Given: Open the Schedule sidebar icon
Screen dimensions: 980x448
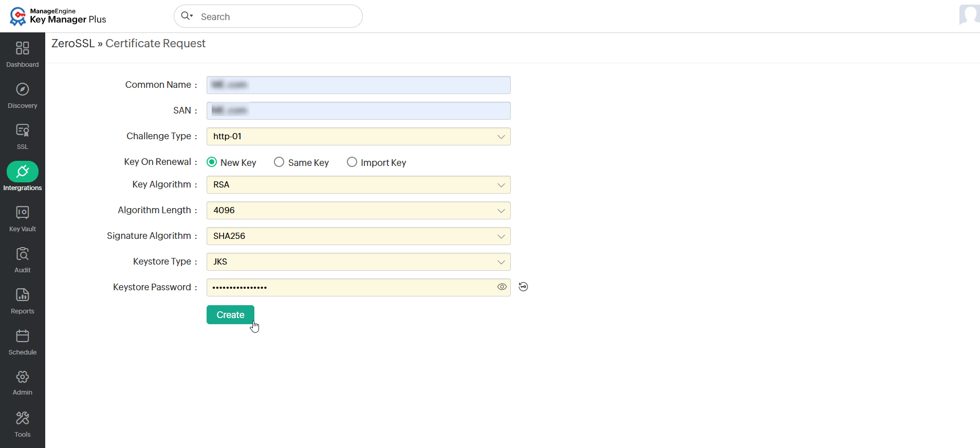Looking at the screenshot, I should tap(23, 336).
